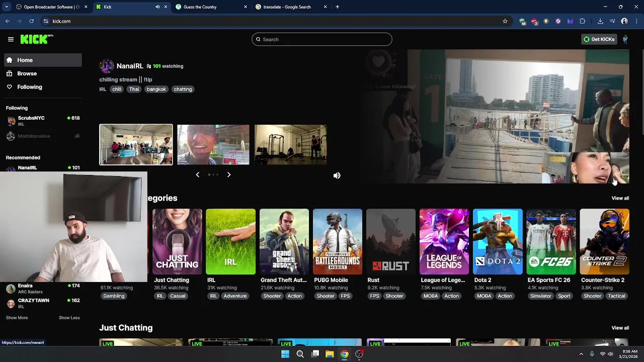Click the Get KICKs button
Image resolution: width=644 pixels, height=362 pixels.
click(x=599, y=39)
